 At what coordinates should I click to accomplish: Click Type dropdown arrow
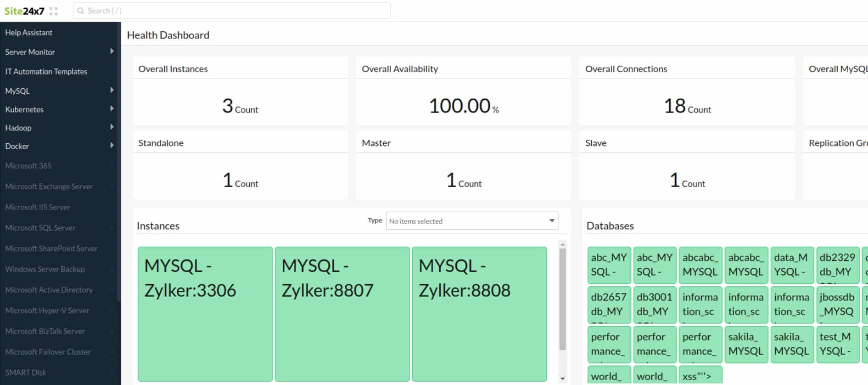tap(552, 221)
